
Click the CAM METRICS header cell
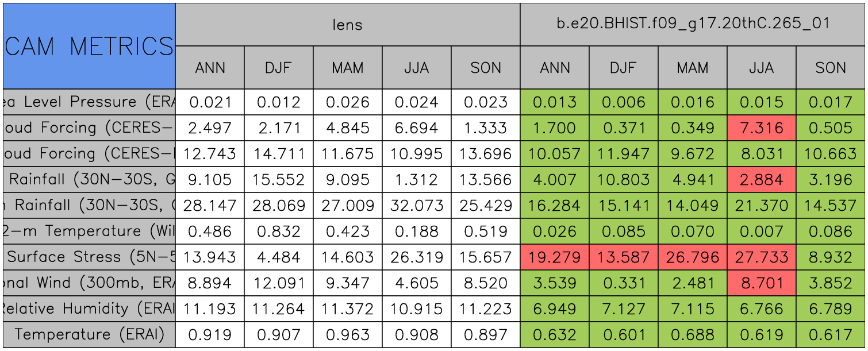tap(89, 46)
